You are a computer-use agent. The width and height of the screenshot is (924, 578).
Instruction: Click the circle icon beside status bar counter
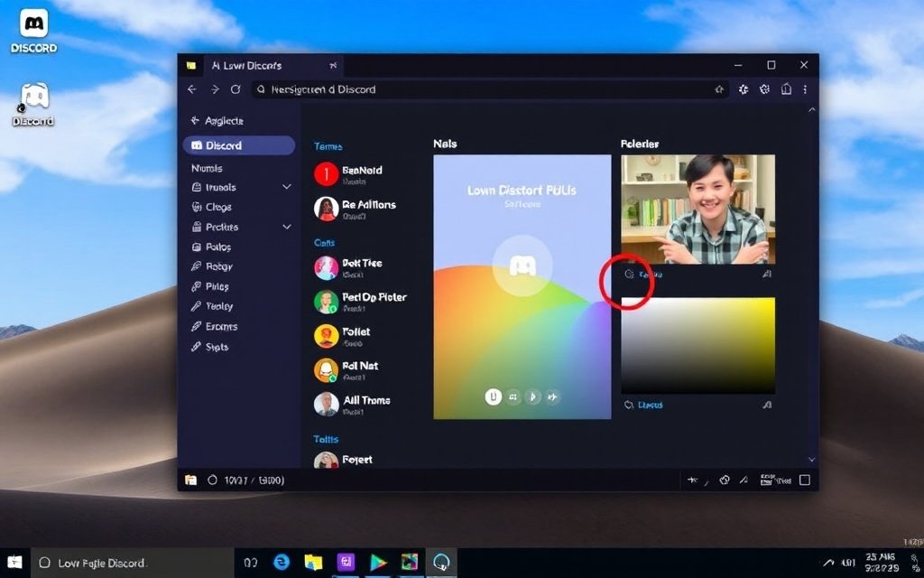213,480
